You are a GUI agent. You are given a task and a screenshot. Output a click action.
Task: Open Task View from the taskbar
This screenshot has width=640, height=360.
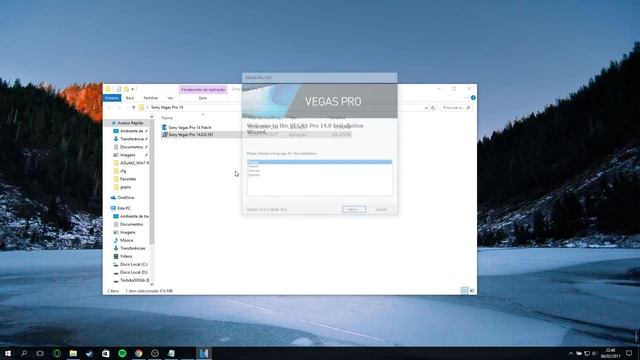(x=40, y=353)
